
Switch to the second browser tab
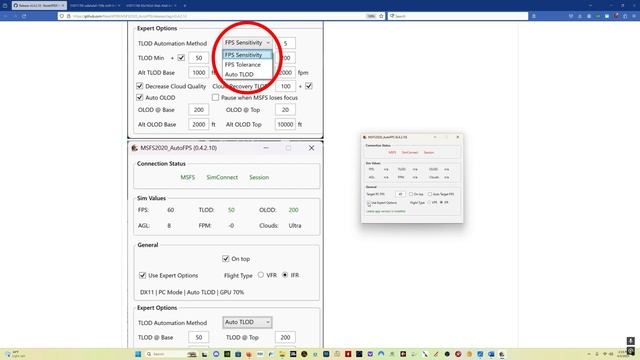click(94, 6)
